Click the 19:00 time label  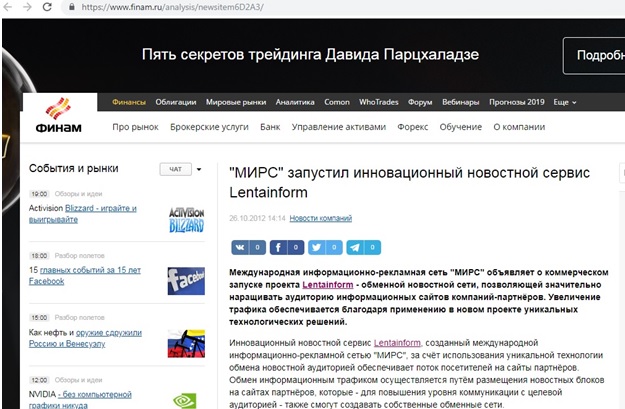[x=39, y=194]
